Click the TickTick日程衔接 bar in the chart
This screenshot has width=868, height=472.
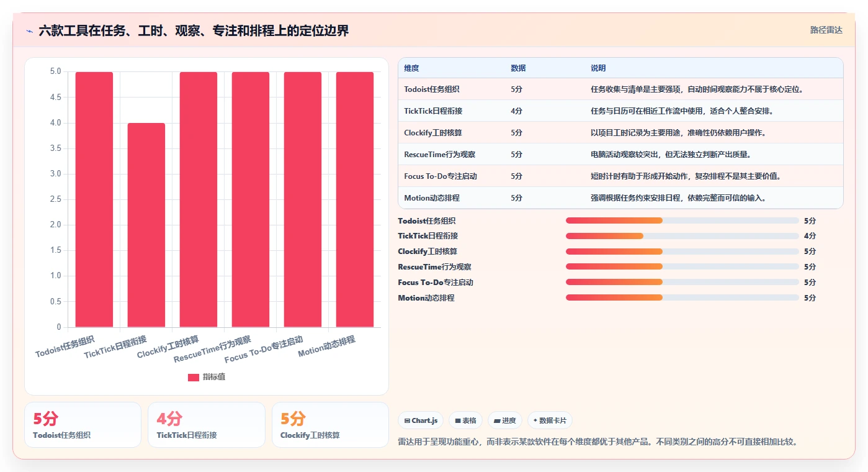coord(146,225)
